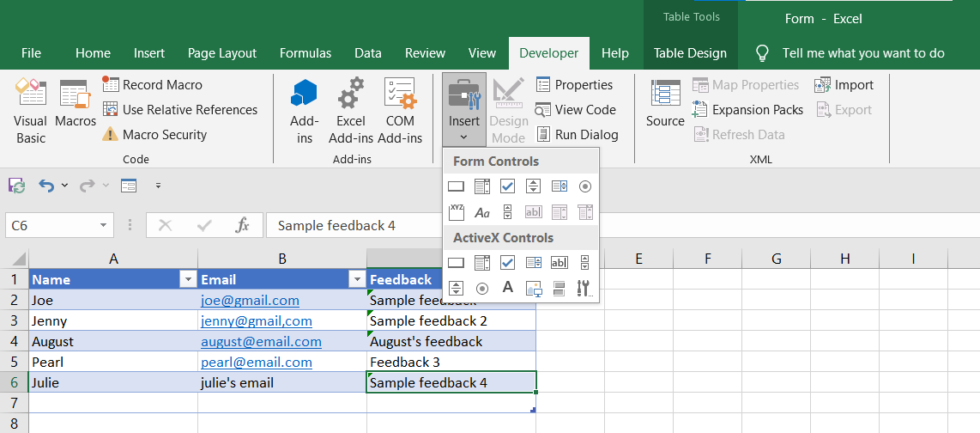
Task: Open the Add-ins store button
Action: coord(305,112)
